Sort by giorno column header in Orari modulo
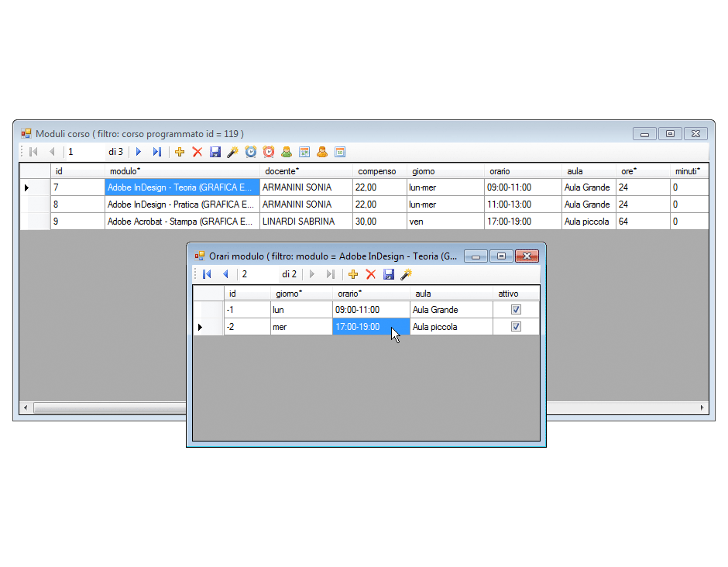 click(x=301, y=294)
